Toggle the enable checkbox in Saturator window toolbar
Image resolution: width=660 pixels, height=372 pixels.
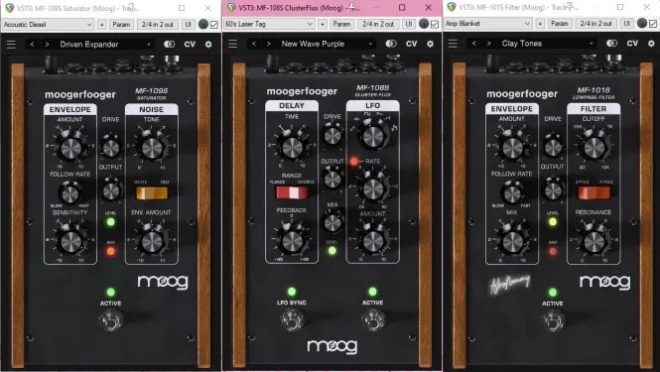click(214, 24)
